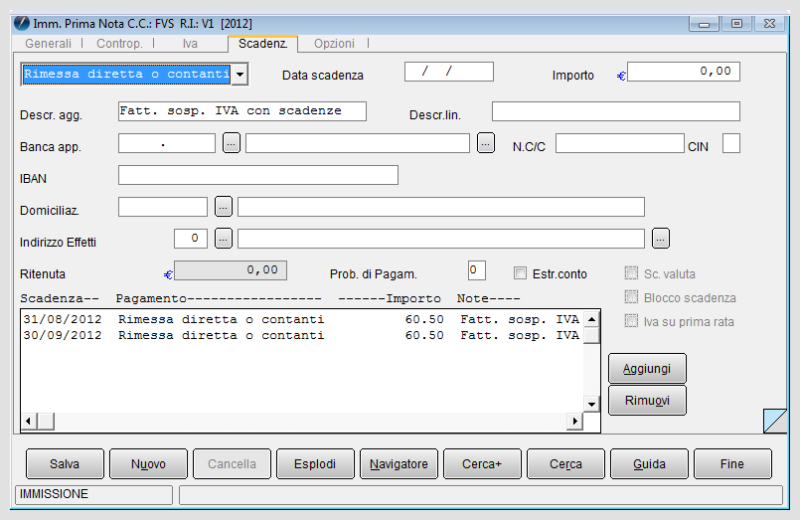800x520 pixels.
Task: Click the Salva button
Action: pyautogui.click(x=65, y=464)
